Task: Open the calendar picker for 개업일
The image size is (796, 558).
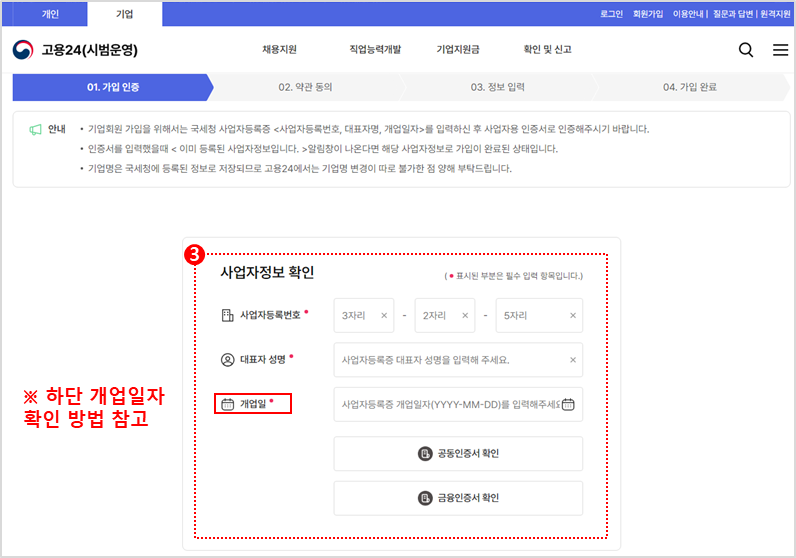Action: (568, 405)
